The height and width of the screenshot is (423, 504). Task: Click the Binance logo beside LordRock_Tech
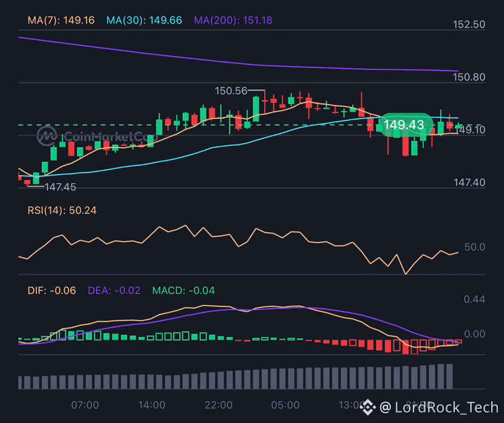(x=368, y=407)
